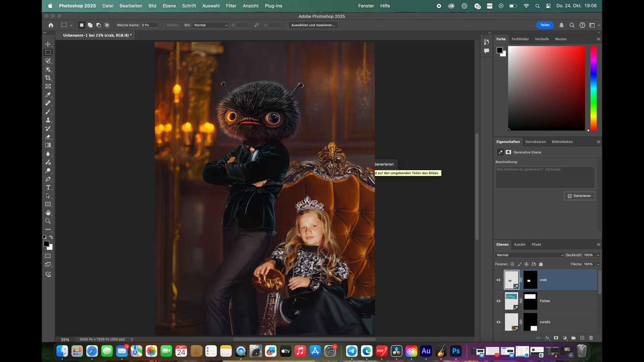Click the Generieren button in properties
The image size is (644, 362).
click(x=579, y=196)
